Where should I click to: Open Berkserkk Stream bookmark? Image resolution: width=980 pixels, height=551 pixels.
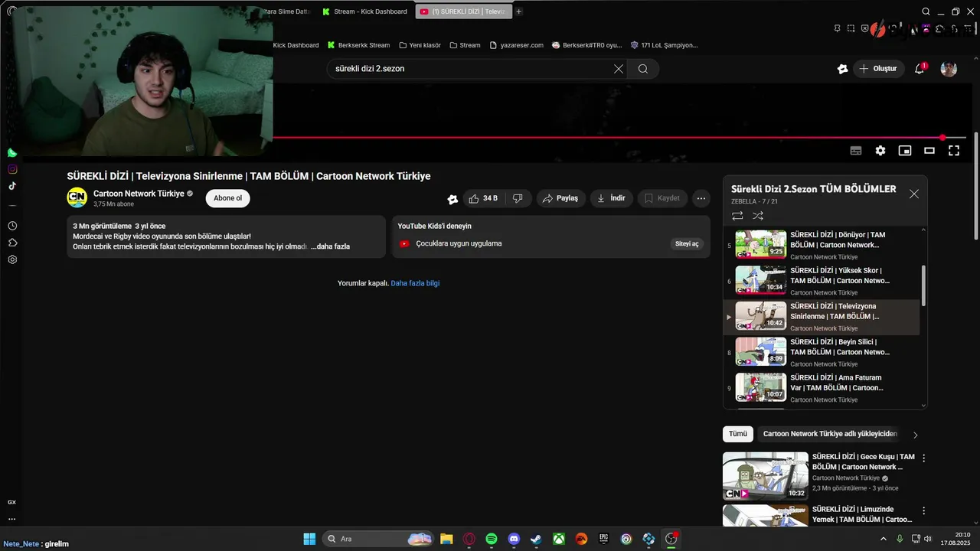pyautogui.click(x=358, y=45)
